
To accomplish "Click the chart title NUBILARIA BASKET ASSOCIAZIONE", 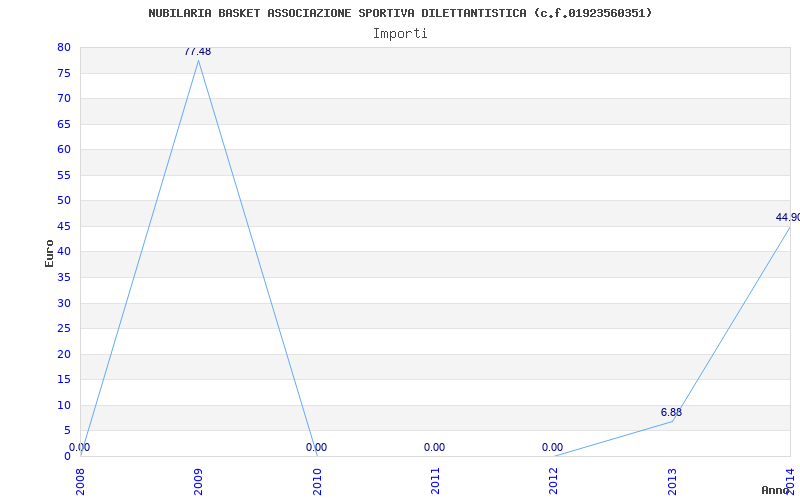I will (400, 13).
